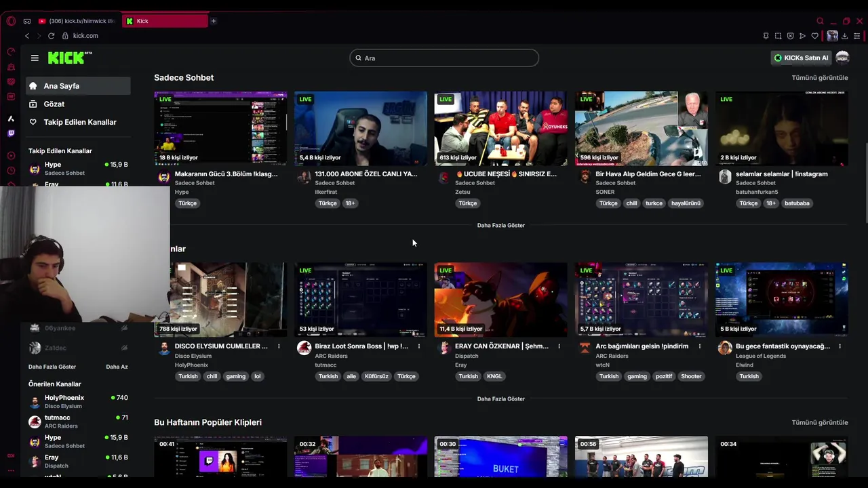The image size is (868, 488).
Task: Click the browser back arrow
Action: [x=27, y=35]
